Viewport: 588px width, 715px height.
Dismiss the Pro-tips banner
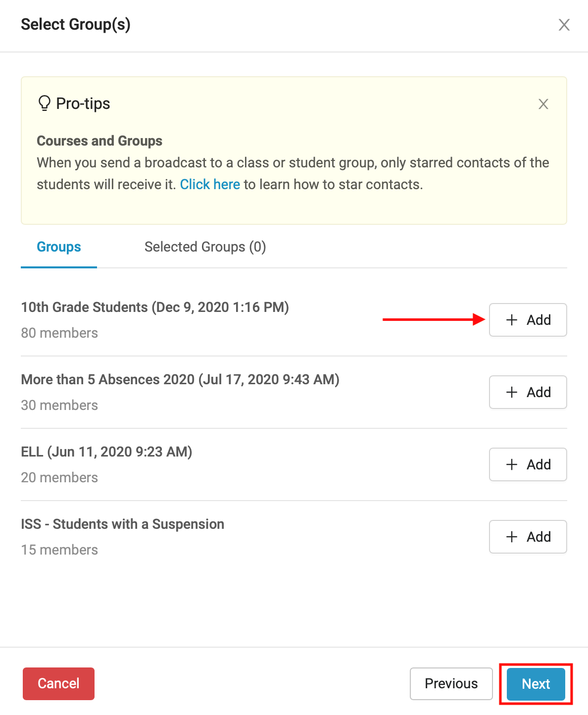[543, 104]
